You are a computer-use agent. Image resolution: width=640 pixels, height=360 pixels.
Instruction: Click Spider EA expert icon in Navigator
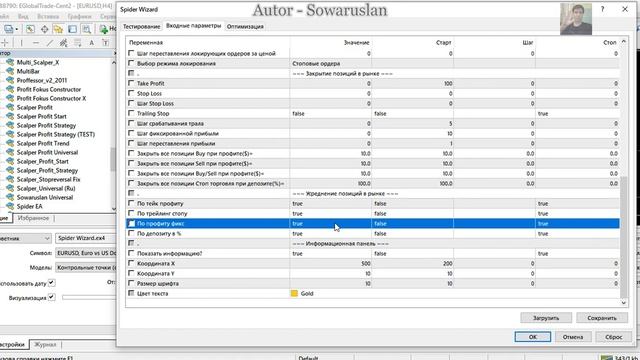(x=10, y=206)
